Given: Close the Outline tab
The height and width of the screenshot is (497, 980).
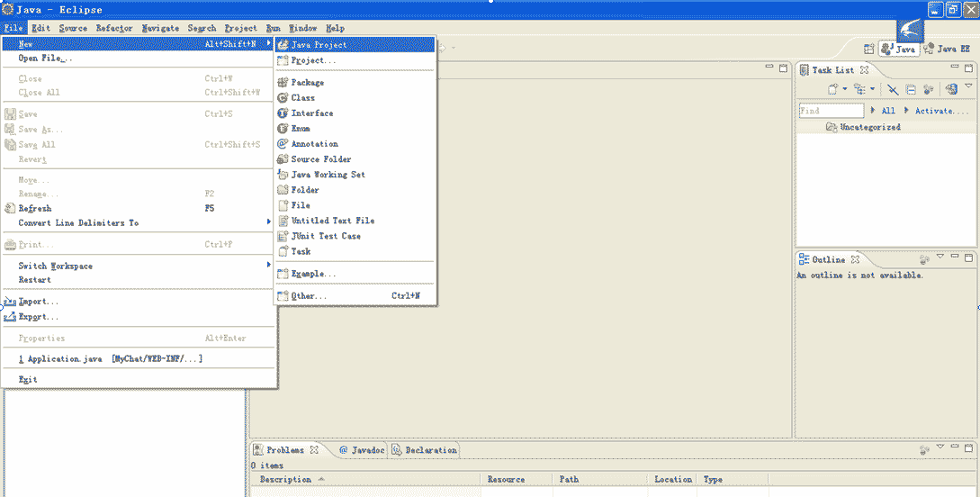Looking at the screenshot, I should click(855, 259).
